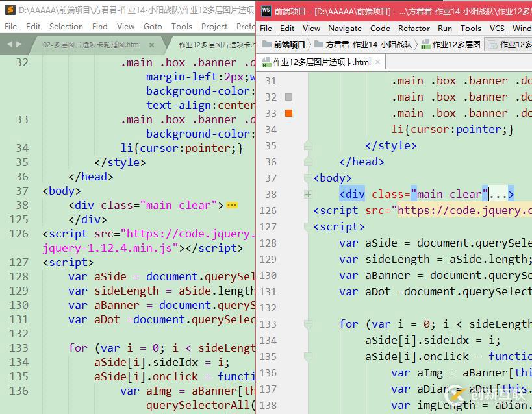Open Goto menu in Sublime Text
Viewport: 532px width, 414px height.
pyautogui.click(x=153, y=27)
